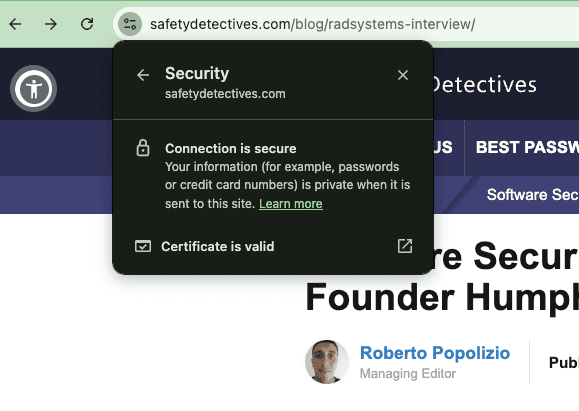Click the certificate checkmark icon
This screenshot has width=579, height=411.
pyautogui.click(x=143, y=246)
